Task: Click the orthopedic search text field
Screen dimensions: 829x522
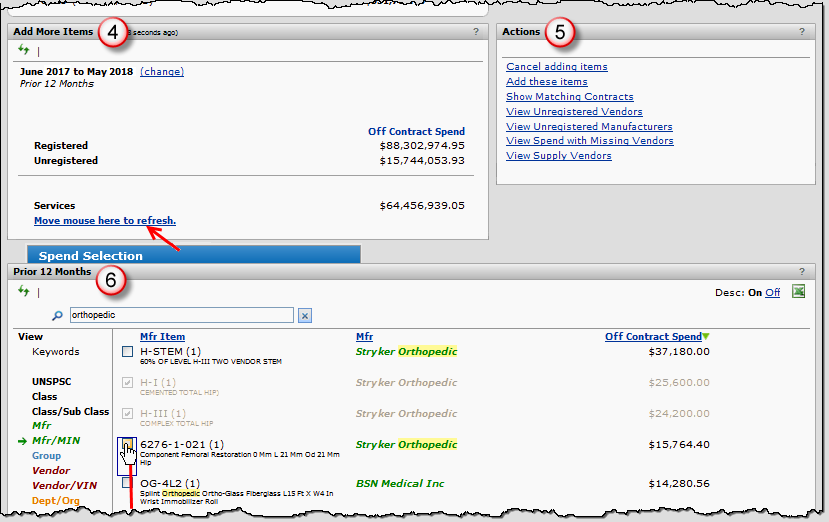Action: (180, 316)
